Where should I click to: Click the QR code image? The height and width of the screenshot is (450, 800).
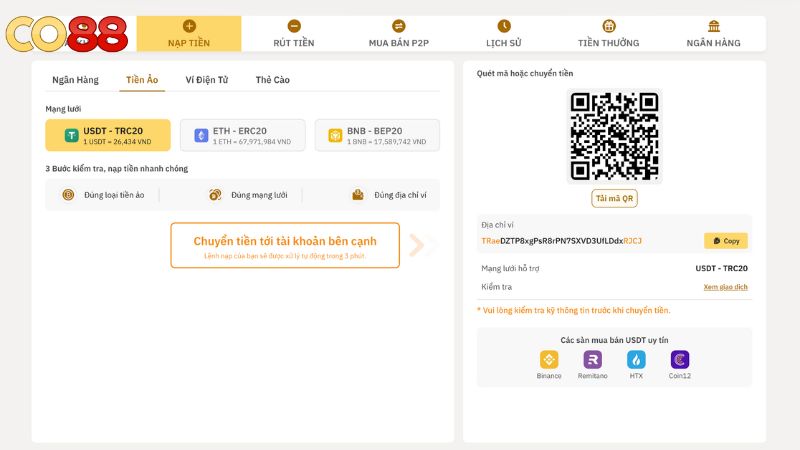(614, 136)
